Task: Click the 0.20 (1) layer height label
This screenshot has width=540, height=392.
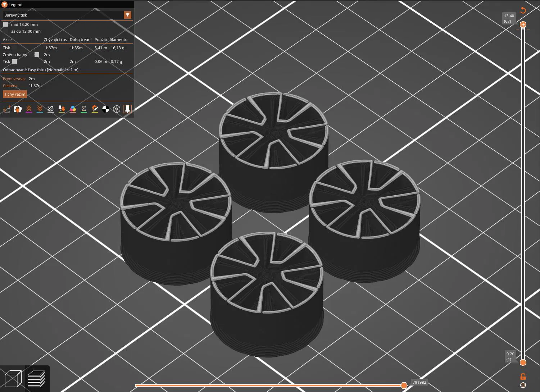Action: (x=510, y=356)
